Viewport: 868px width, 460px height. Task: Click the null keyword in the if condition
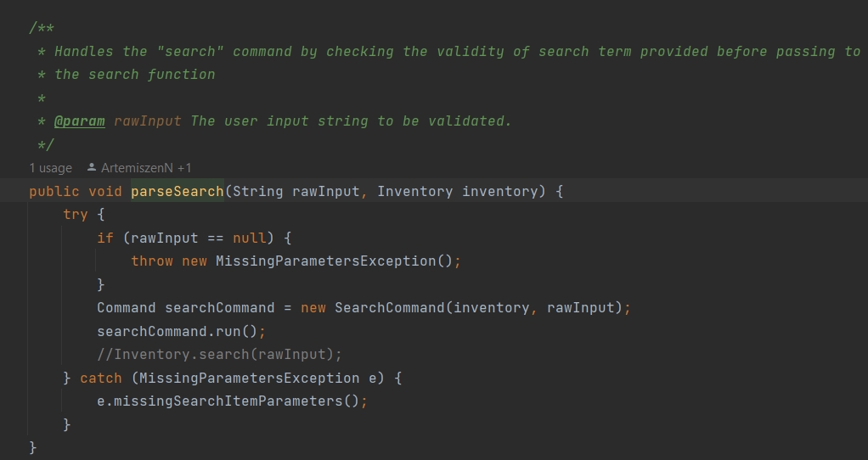click(249, 238)
